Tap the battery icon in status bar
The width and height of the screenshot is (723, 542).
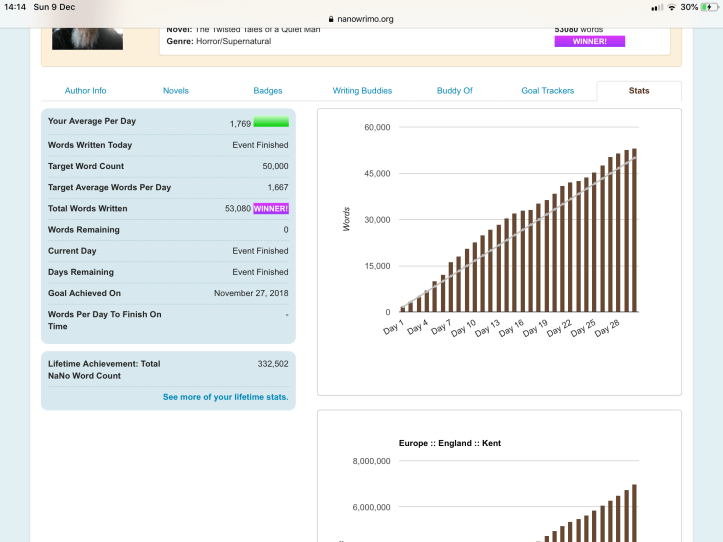[708, 7]
